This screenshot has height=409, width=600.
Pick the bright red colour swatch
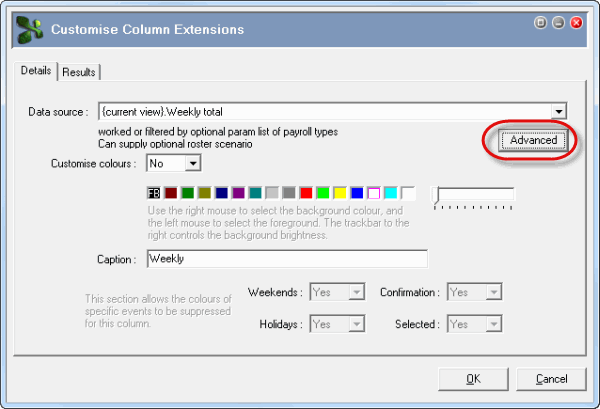click(306, 193)
